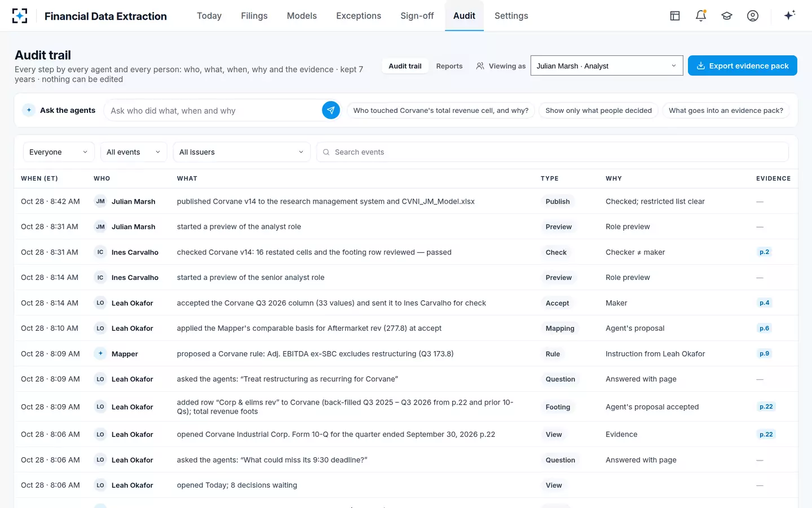Open the Exceptions tab
Image resolution: width=812 pixels, height=508 pixels.
359,16
